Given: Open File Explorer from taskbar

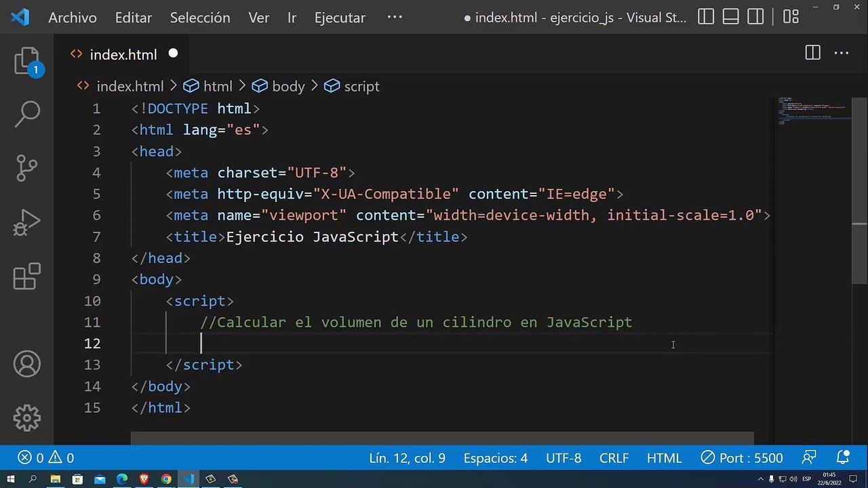Looking at the screenshot, I should (55, 479).
